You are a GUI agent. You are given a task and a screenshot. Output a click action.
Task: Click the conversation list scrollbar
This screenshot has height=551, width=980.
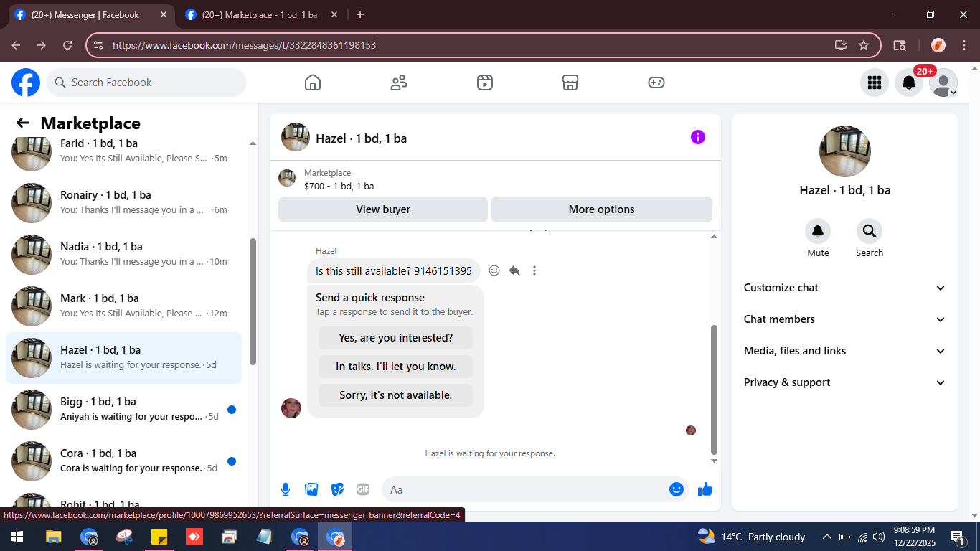(x=253, y=301)
